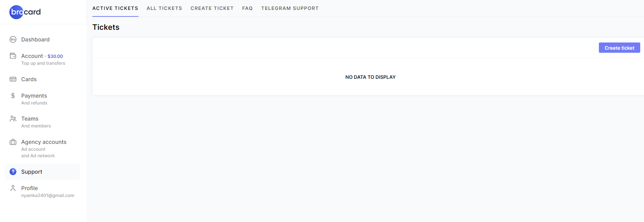This screenshot has width=644, height=222.
Task: Open Top up and transfers
Action: pyautogui.click(x=43, y=63)
